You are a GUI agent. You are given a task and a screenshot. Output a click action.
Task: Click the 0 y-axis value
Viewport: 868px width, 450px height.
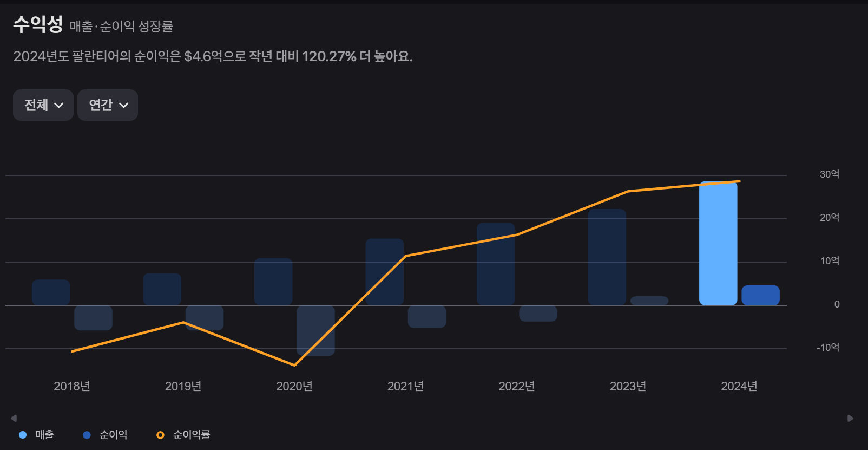click(837, 304)
